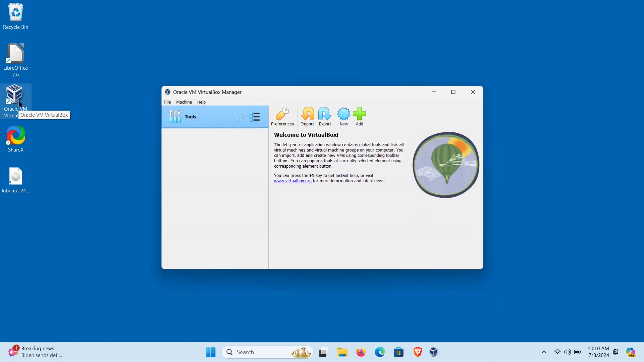The width and height of the screenshot is (644, 362).
Task: Show hidden system tray icons
Action: (x=544, y=352)
